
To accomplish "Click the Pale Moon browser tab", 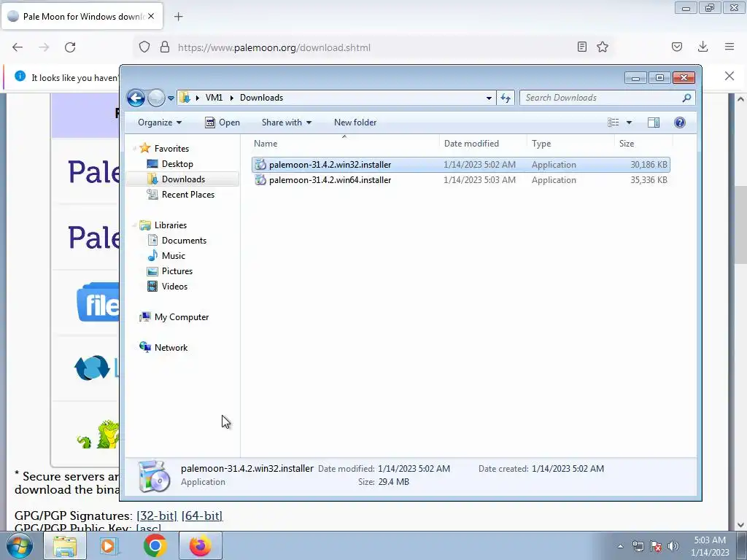I will coord(82,16).
